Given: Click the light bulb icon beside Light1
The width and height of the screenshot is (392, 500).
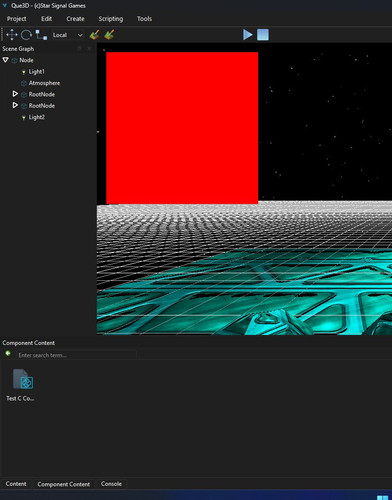Looking at the screenshot, I should [23, 72].
